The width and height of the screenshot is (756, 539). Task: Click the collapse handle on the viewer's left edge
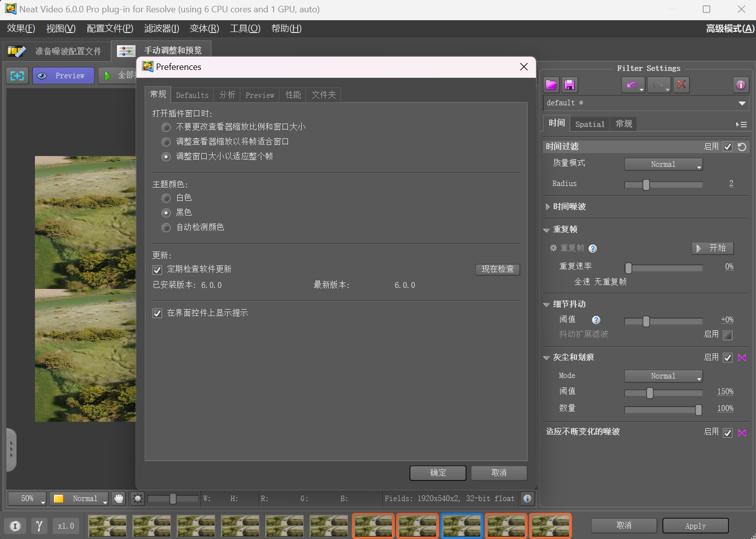(11, 450)
